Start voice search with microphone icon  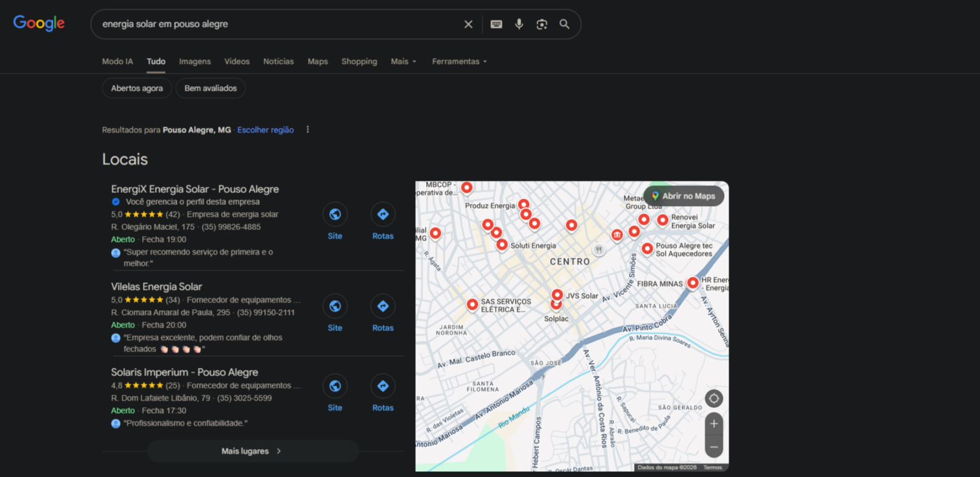click(x=519, y=24)
